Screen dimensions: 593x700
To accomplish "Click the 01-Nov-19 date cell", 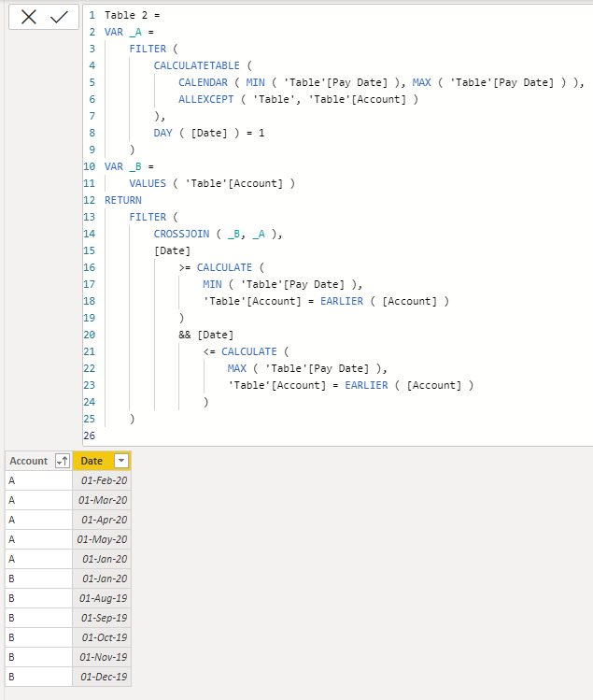I will tap(102, 657).
